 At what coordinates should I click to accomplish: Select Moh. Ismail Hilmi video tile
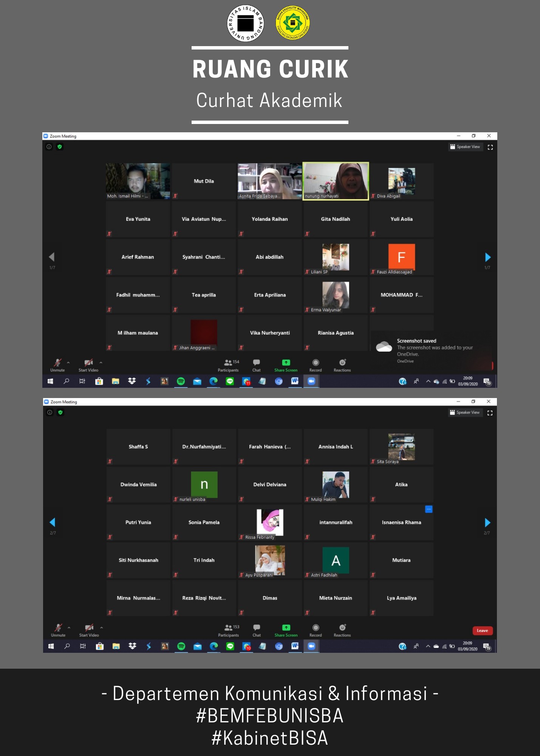pyautogui.click(x=138, y=181)
